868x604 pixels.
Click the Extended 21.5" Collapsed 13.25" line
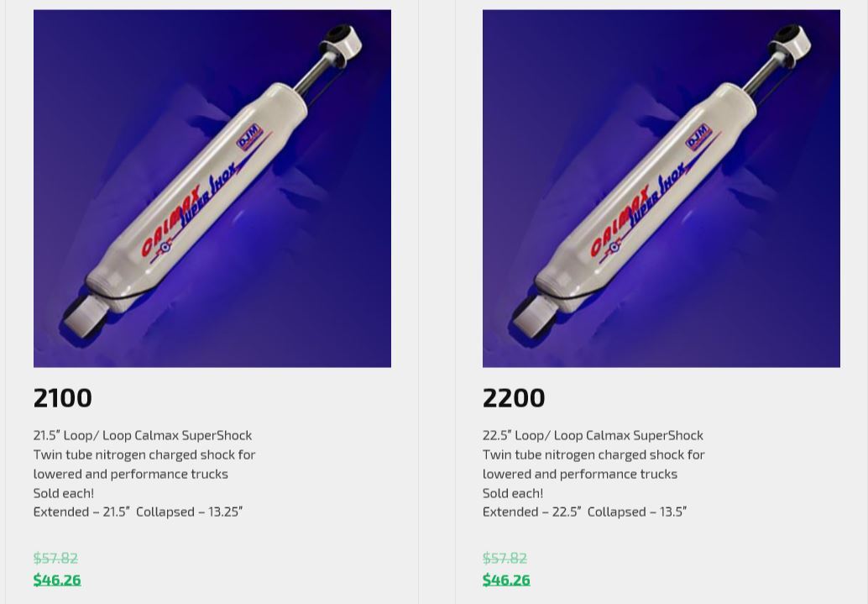tap(138, 512)
